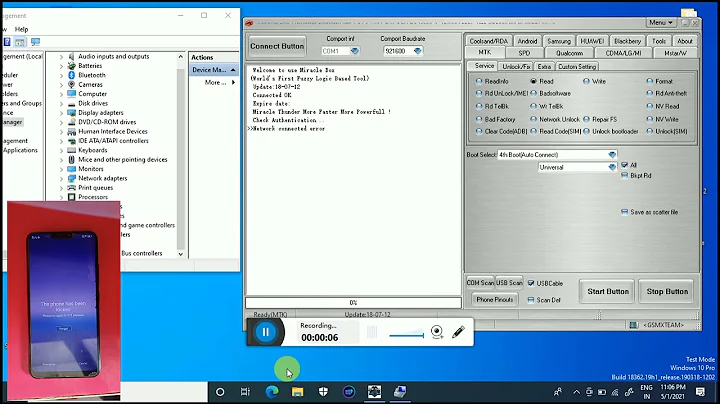Click the Network adapters icon
The height and width of the screenshot is (404, 720).
(x=72, y=178)
